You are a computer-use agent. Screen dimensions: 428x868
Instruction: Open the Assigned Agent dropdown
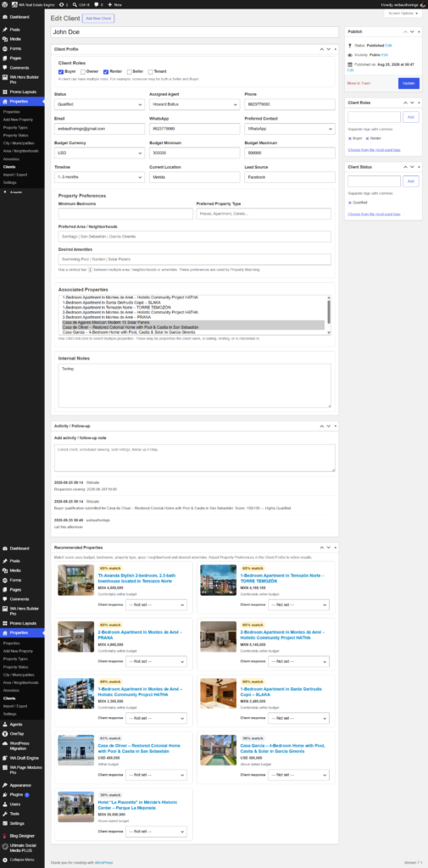click(x=194, y=104)
